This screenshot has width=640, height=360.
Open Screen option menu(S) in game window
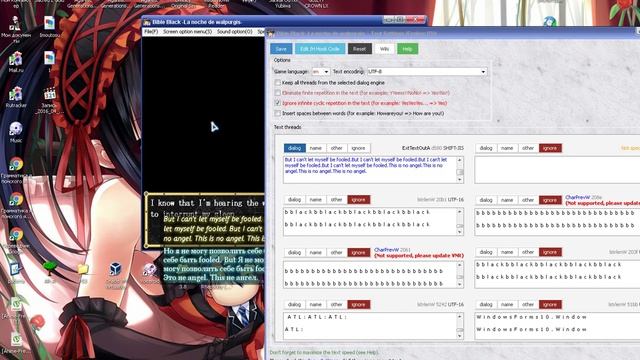point(187,31)
